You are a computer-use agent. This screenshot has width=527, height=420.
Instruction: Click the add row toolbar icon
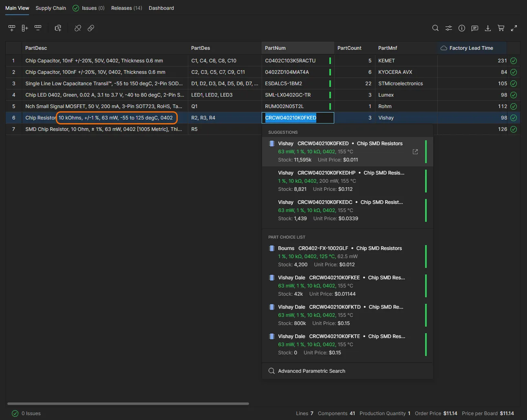click(12, 28)
